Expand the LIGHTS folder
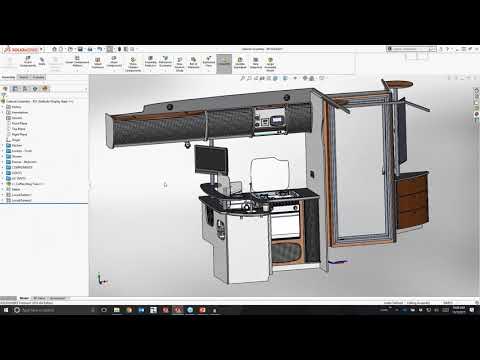The width and height of the screenshot is (480, 360). [3, 173]
